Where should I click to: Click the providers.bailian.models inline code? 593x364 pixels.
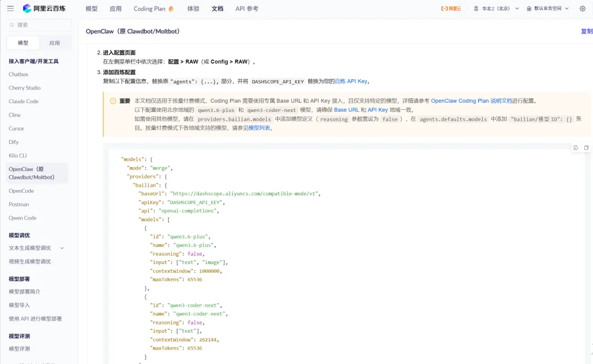click(x=234, y=119)
